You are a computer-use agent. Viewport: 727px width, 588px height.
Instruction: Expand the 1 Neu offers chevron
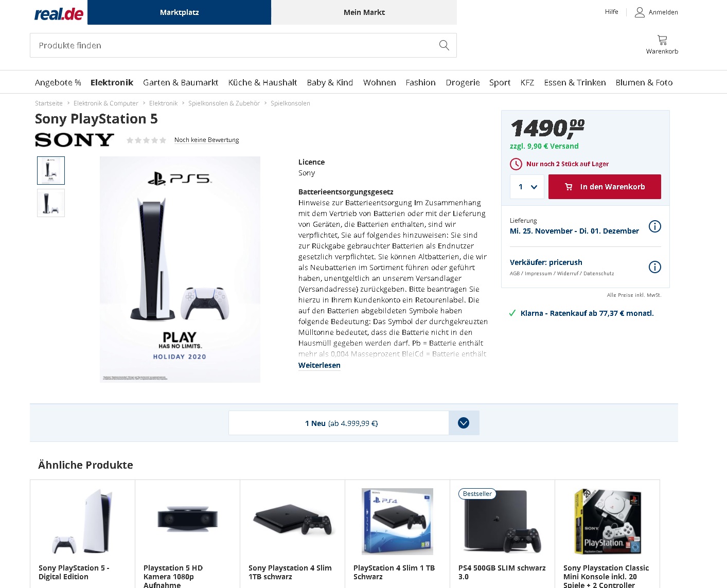[x=464, y=423]
